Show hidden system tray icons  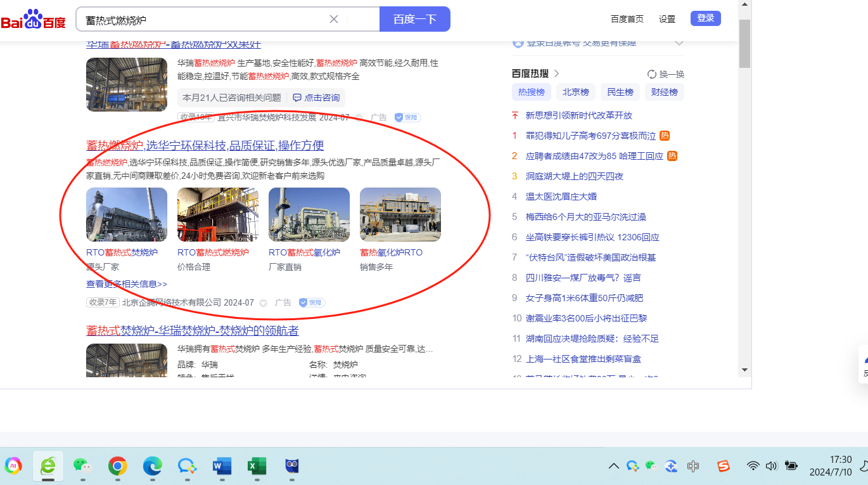(613, 466)
